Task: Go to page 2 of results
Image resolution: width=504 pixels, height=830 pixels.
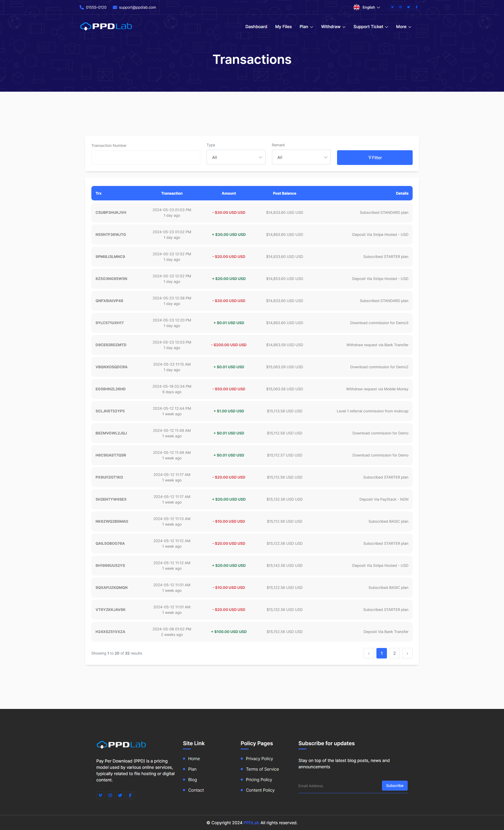Action: (x=394, y=653)
